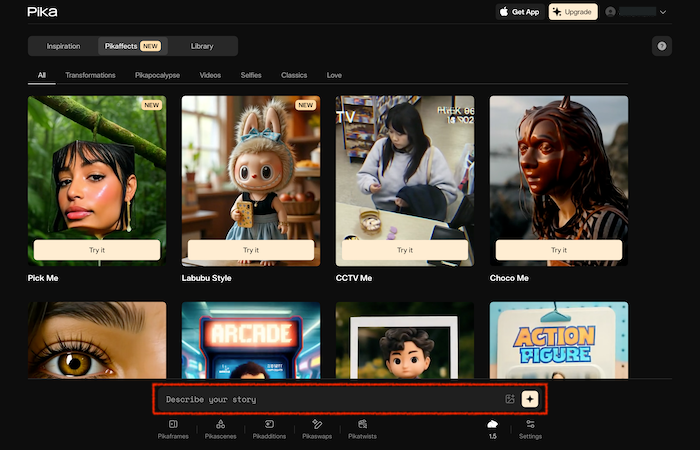Open the help question mark icon
Image resolution: width=700 pixels, height=450 pixels.
pyautogui.click(x=661, y=46)
